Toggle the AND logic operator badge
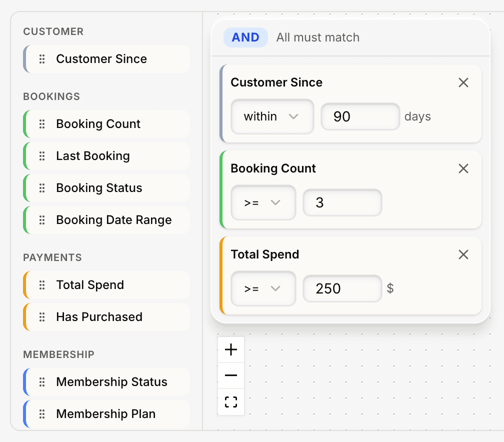Image resolution: width=504 pixels, height=442 pixels. point(245,37)
